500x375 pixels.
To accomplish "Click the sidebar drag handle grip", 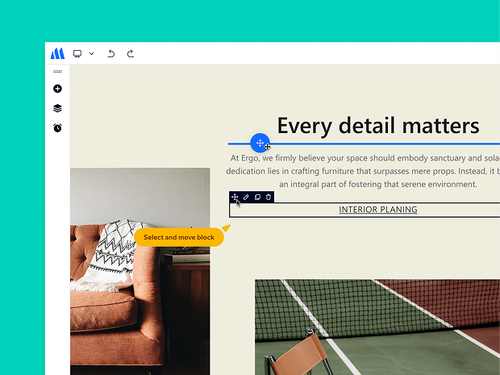I will (57, 71).
